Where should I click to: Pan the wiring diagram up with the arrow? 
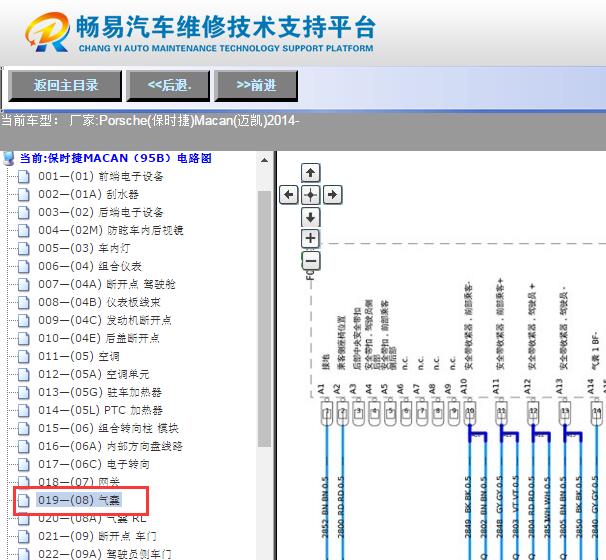310,173
